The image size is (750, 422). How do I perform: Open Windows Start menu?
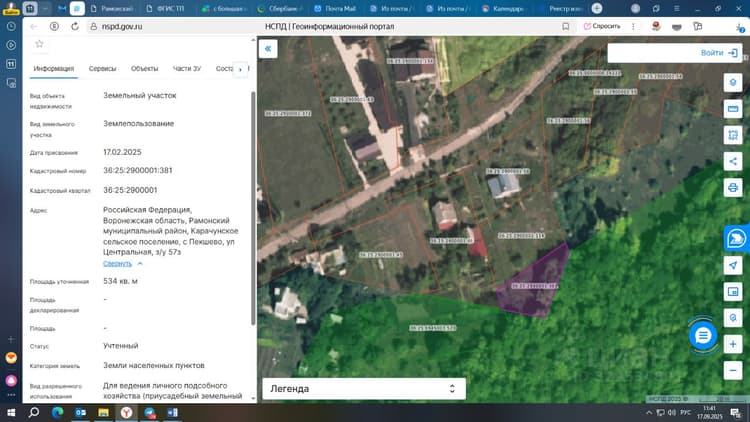(x=11, y=412)
